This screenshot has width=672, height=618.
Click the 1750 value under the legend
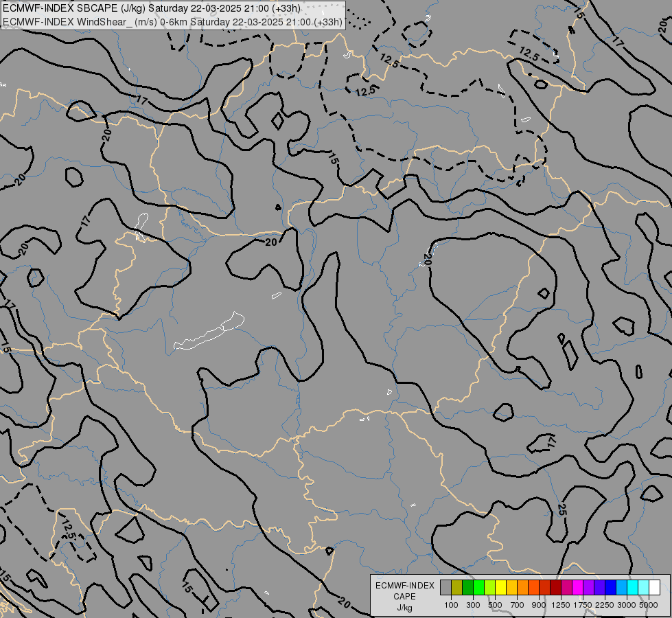tap(583, 605)
